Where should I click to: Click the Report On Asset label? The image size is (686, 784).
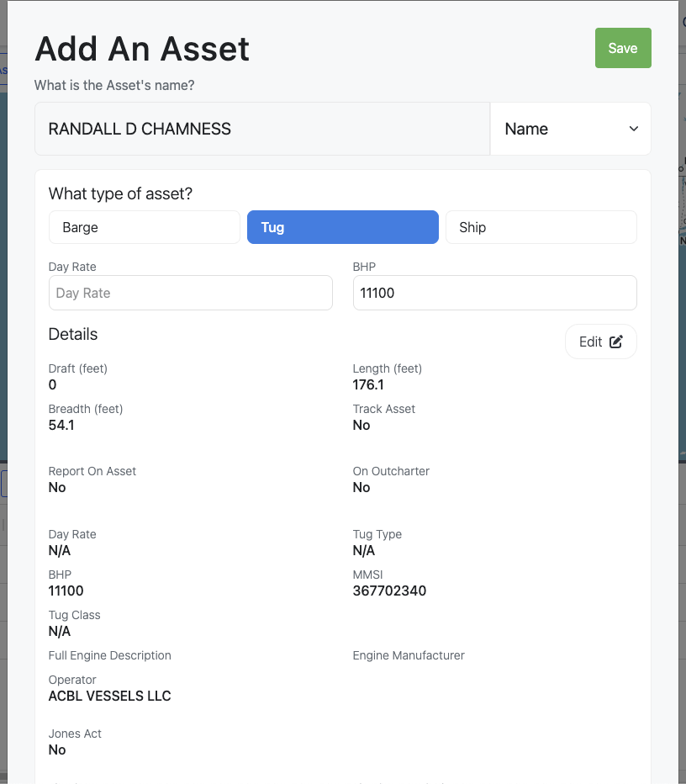[x=92, y=471]
